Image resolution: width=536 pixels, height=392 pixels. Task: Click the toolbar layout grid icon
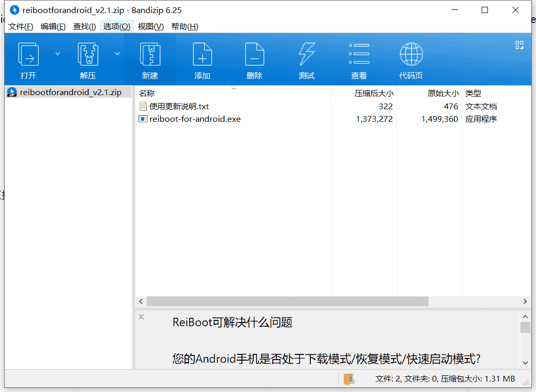coord(520,45)
